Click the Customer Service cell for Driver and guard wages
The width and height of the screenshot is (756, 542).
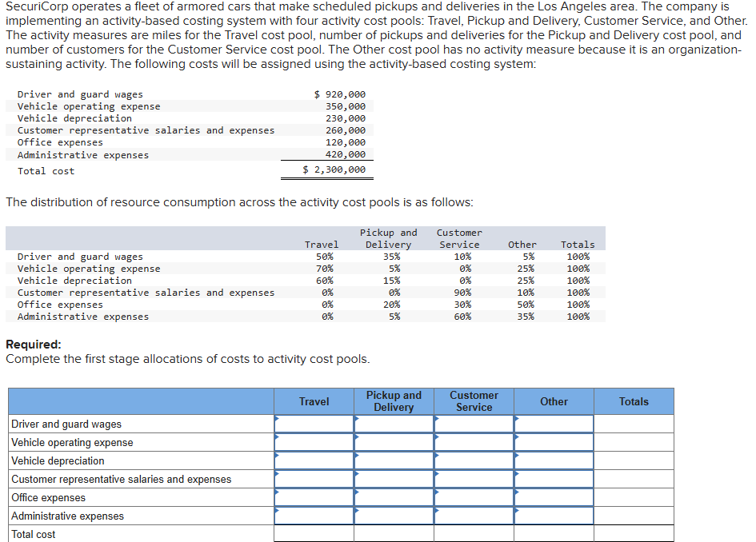tap(474, 424)
